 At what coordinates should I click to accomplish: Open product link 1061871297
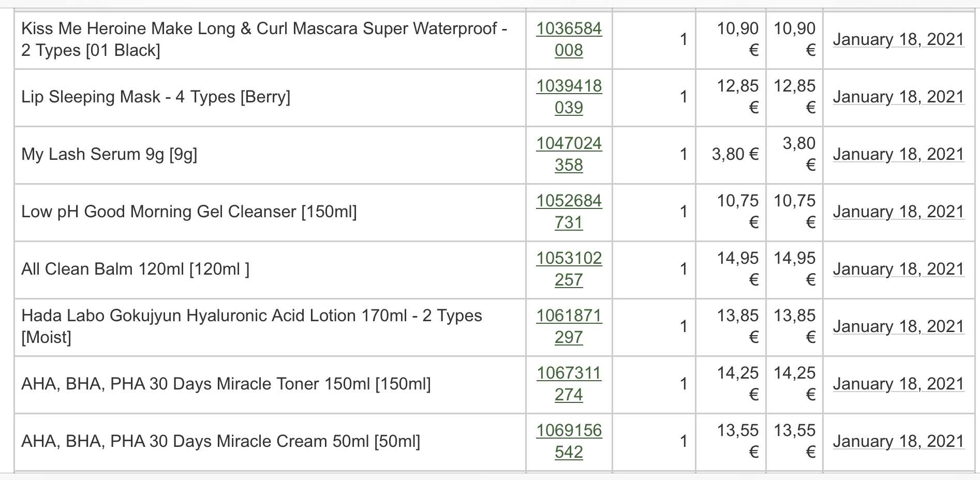[x=569, y=326]
